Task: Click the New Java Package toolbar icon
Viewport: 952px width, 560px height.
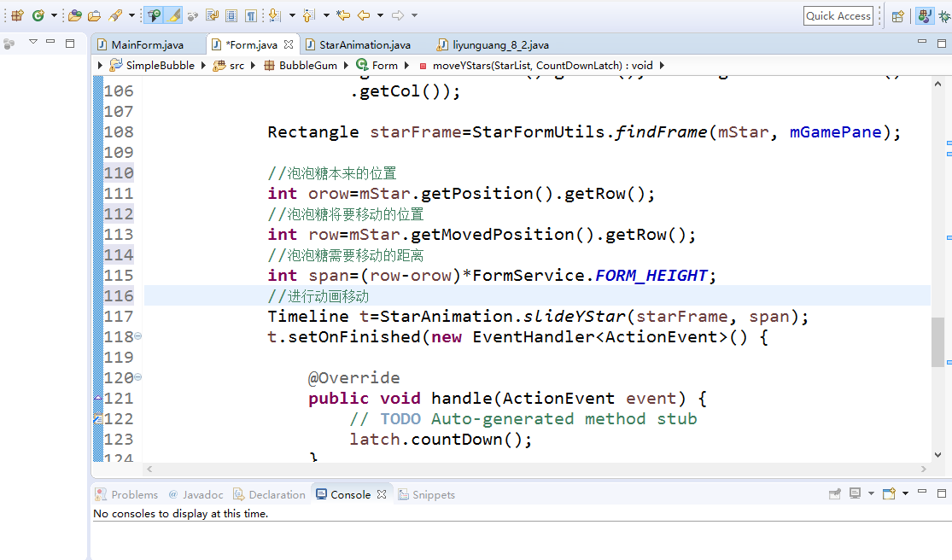Action: [17, 15]
